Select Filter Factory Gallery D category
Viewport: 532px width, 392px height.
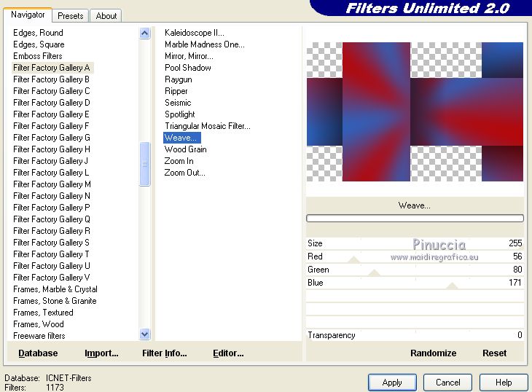tap(52, 103)
